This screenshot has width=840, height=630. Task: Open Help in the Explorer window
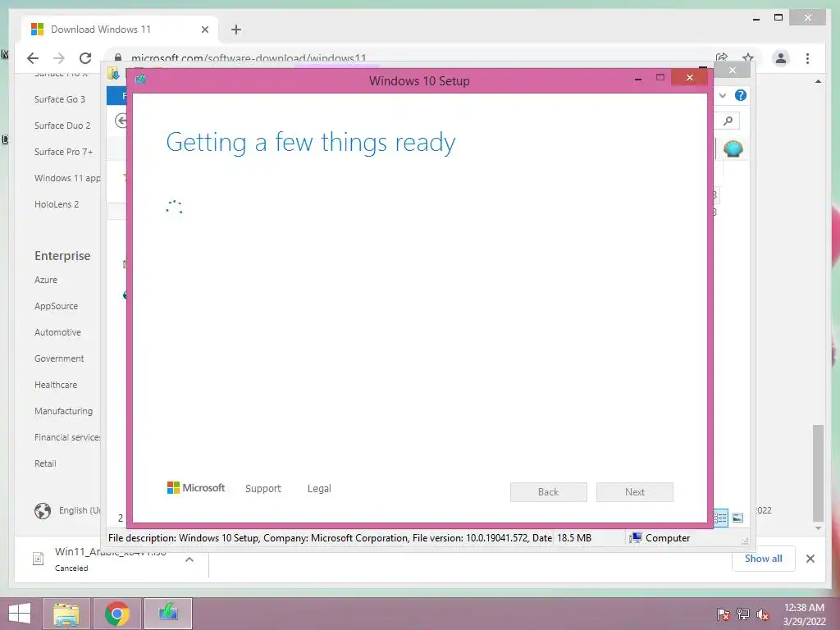(x=741, y=95)
